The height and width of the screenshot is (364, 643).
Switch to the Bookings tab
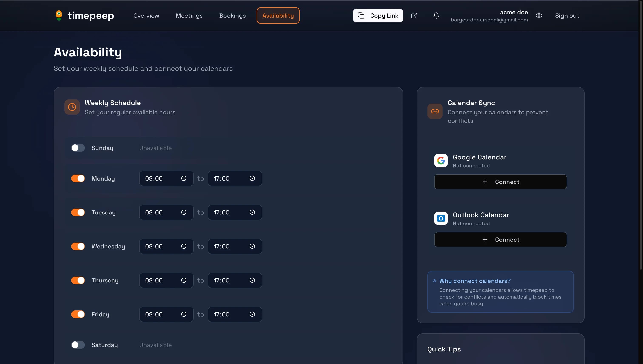tap(232, 16)
